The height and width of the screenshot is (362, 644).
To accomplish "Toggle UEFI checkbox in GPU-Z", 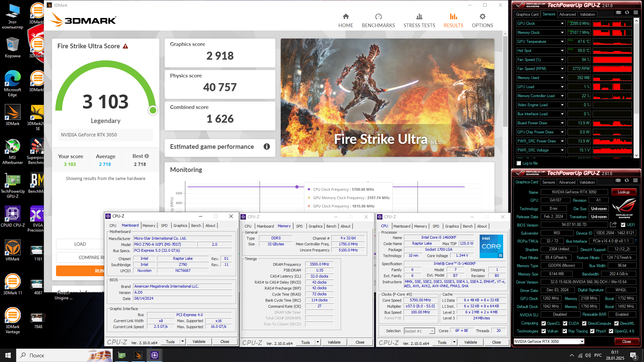I will click(x=623, y=225).
